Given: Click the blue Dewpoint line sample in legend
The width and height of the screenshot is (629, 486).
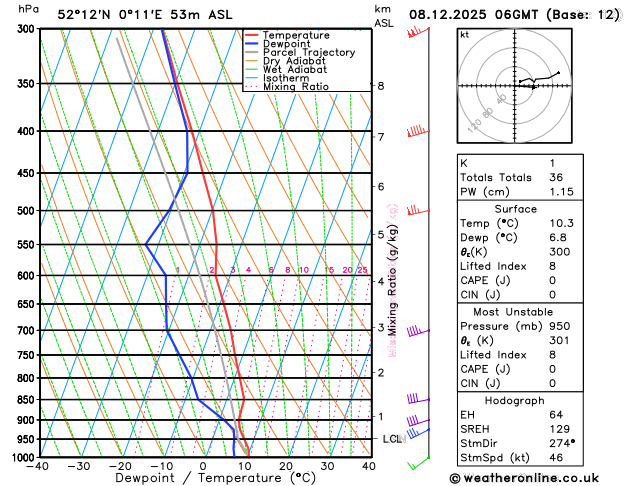Looking at the screenshot, I should pos(252,44).
